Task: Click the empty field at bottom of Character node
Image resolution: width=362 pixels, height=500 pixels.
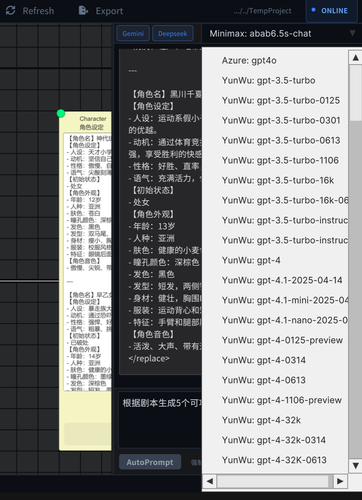Action: coord(88,434)
